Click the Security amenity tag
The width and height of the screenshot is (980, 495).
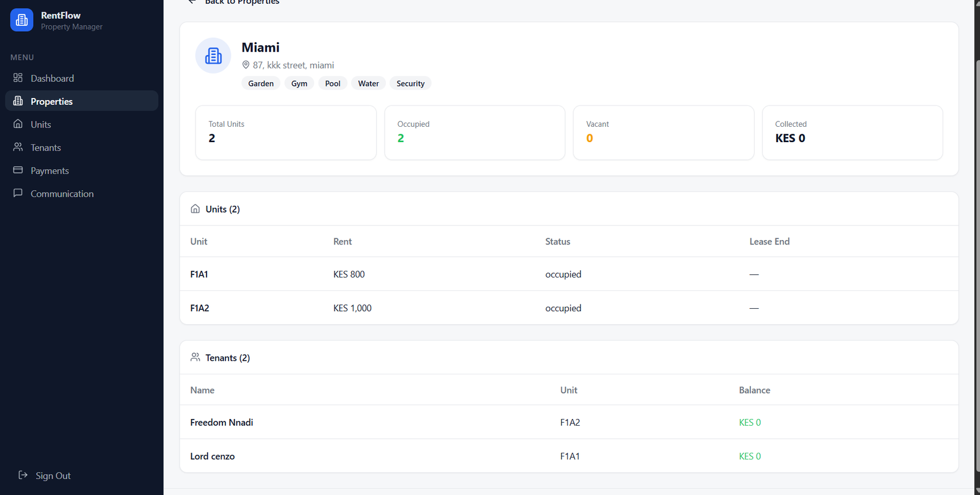pos(410,83)
